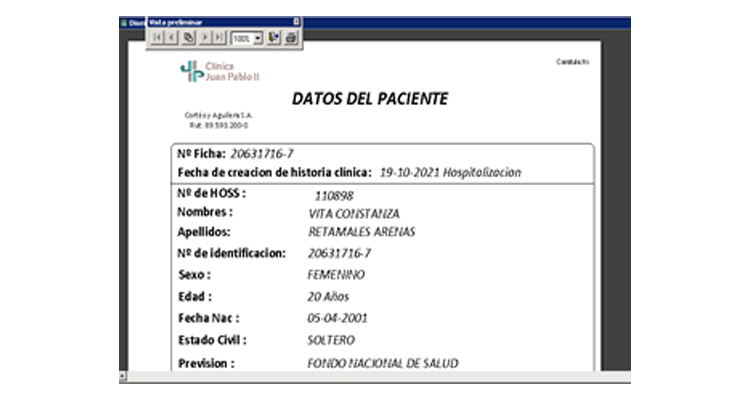Image resolution: width=750 pixels, height=400 pixels.
Task: Close the print preview using door icon
Action: click(274, 38)
